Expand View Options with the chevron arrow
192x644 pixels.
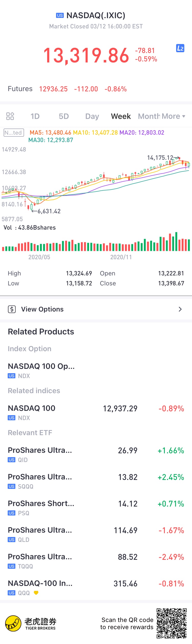[180, 309]
